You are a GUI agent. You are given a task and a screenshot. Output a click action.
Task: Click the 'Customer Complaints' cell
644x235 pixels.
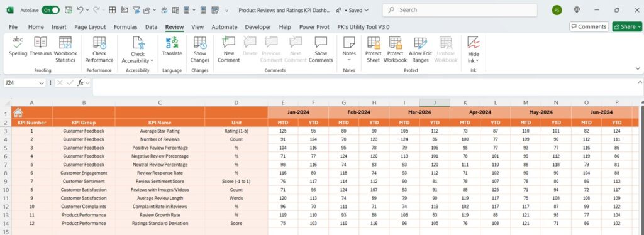pos(84,207)
